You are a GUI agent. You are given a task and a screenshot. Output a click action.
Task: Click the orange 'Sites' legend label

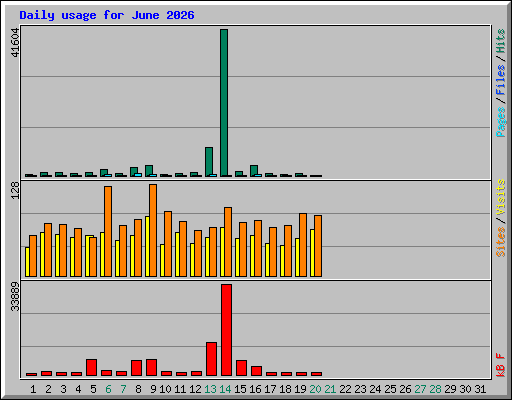tap(501, 242)
